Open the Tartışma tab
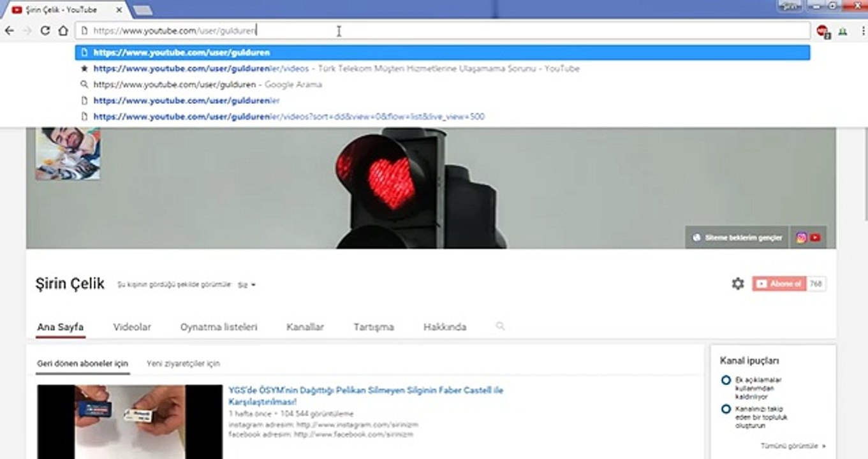This screenshot has height=459, width=868. click(x=374, y=327)
